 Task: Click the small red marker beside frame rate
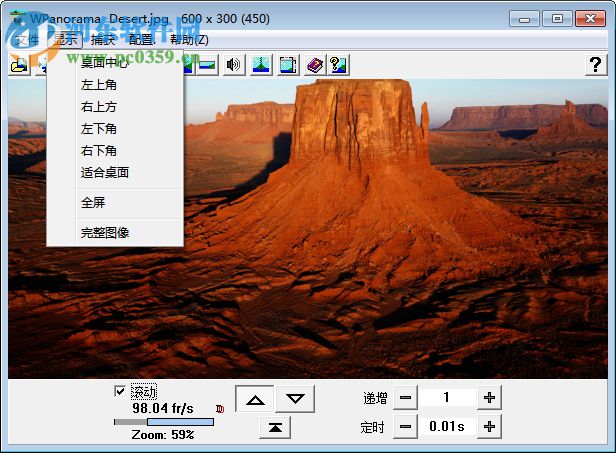click(220, 409)
